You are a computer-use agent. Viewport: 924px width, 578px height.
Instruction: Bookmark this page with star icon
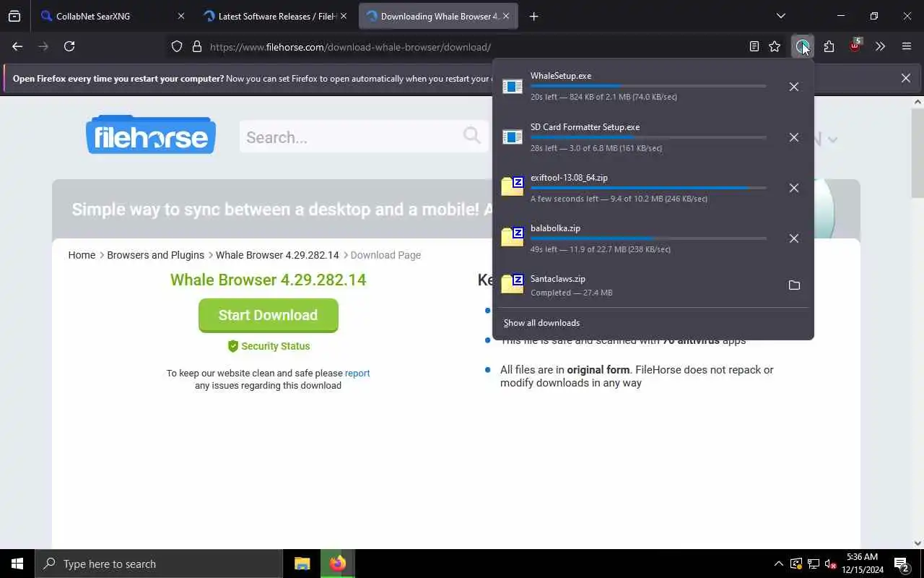point(775,46)
